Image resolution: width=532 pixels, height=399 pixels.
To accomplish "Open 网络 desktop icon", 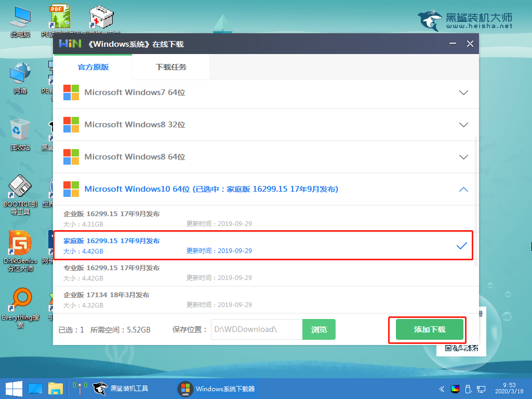I will [20, 78].
